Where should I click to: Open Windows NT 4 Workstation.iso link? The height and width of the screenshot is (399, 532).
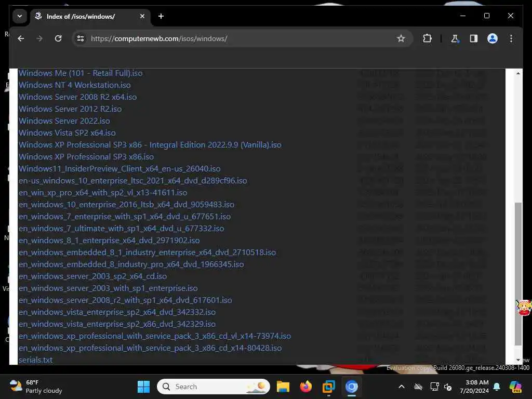(75, 85)
